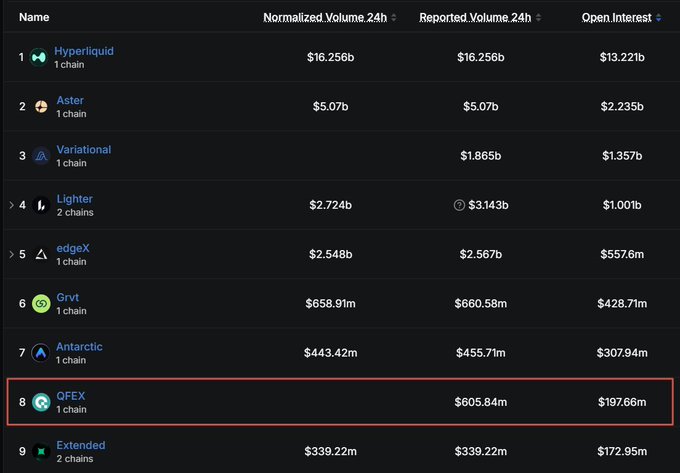Expand the edgeX row chevron

pyautogui.click(x=12, y=254)
